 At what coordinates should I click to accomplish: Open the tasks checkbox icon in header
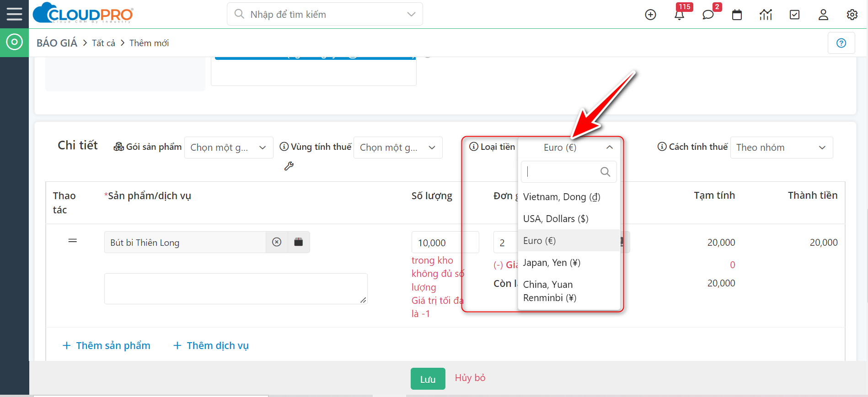(795, 15)
